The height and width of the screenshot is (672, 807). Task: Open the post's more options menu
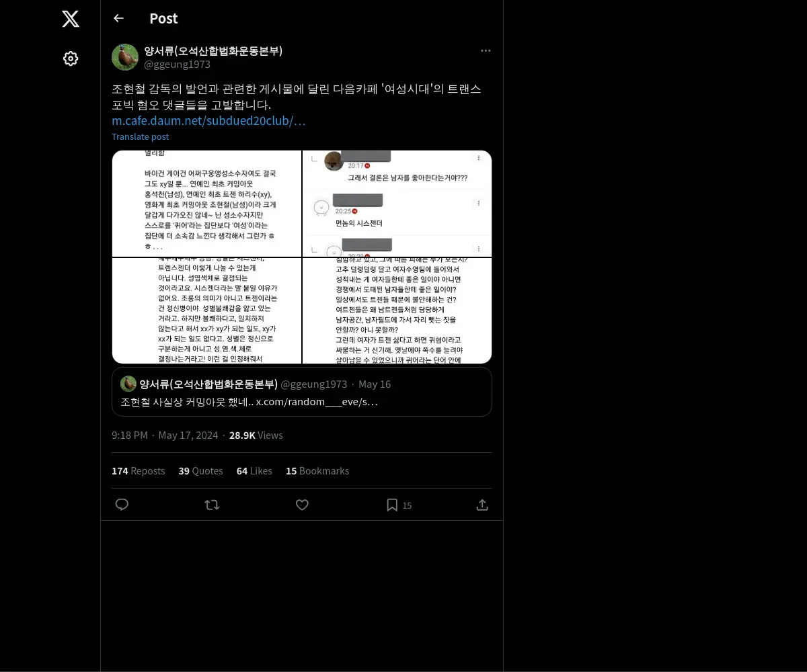point(486,50)
